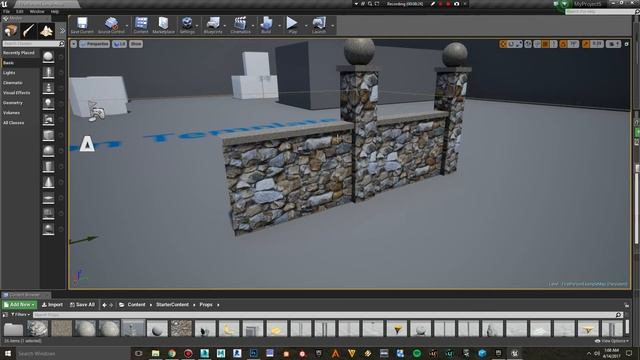This screenshot has height=360, width=640.
Task: Select the Landscape mode icon
Action: coord(46,31)
